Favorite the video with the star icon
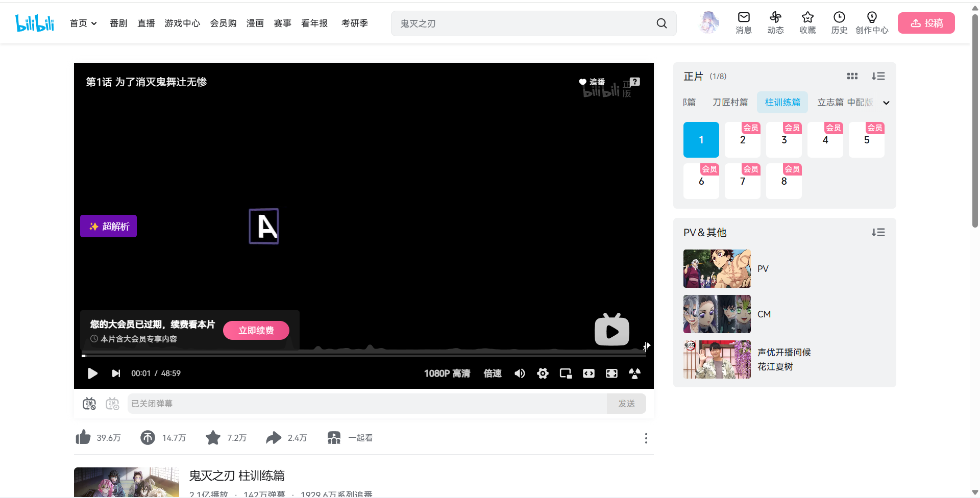 coord(213,437)
